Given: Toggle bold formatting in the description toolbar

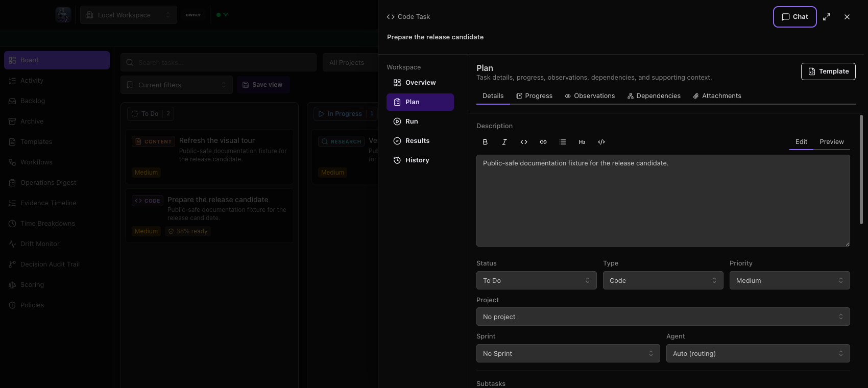Looking at the screenshot, I should tap(485, 142).
